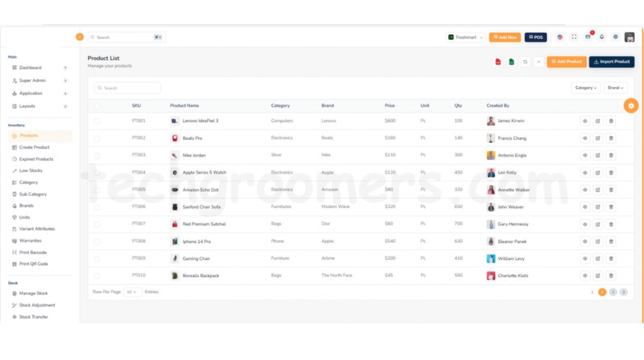Check the PT002 row checkbox

[x=97, y=138]
